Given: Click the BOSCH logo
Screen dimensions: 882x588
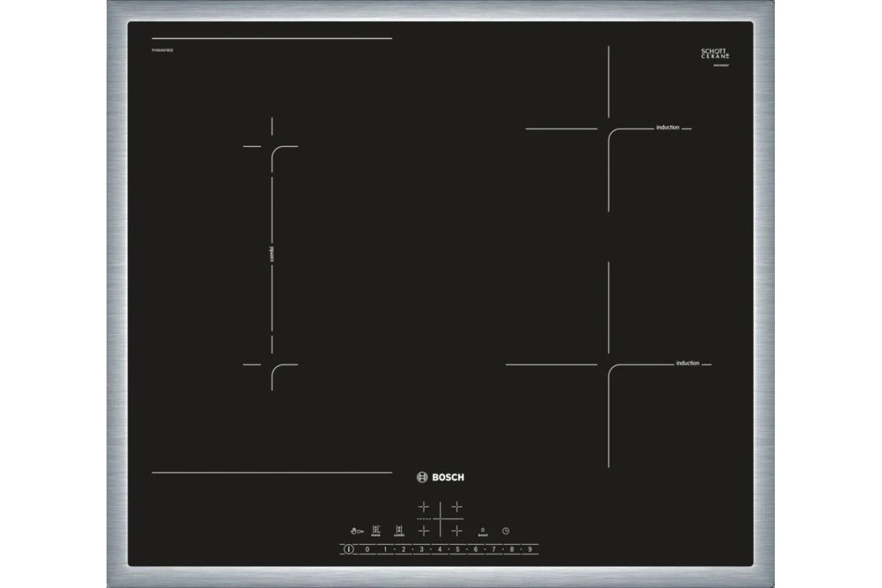Looking at the screenshot, I should 441,477.
